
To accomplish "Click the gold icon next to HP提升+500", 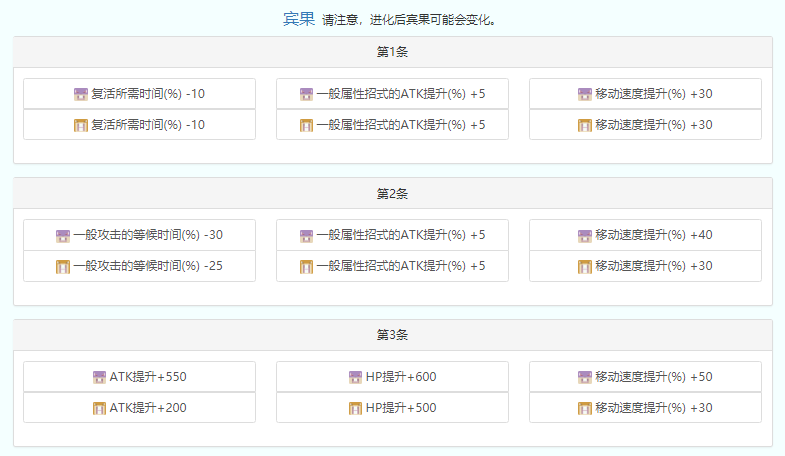I will pos(355,407).
